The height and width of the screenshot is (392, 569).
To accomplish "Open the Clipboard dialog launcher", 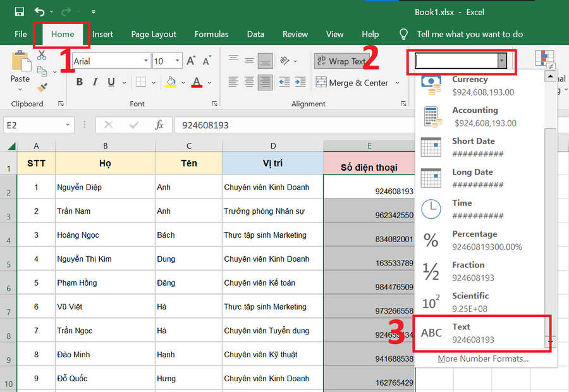I will pos(61,104).
